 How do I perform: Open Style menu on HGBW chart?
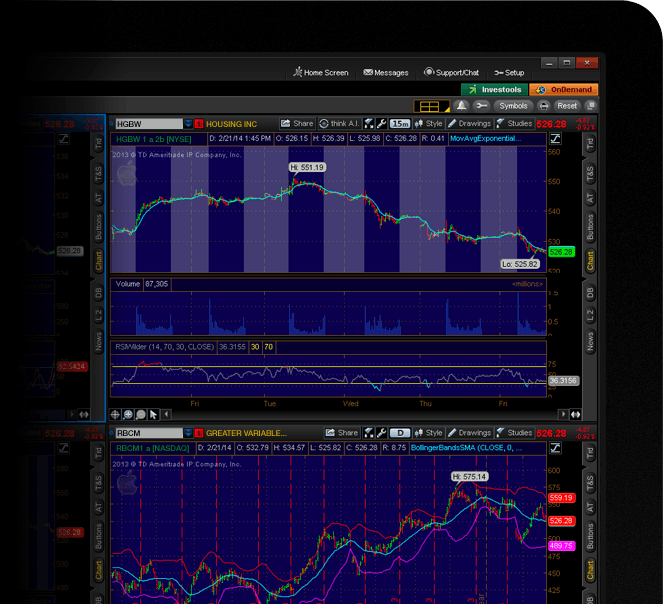tap(429, 124)
